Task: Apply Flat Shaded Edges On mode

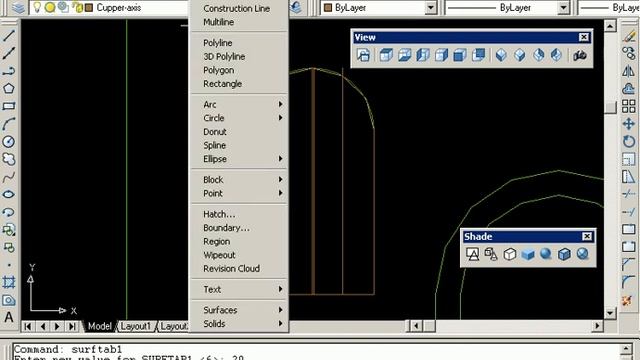Action: (x=564, y=254)
